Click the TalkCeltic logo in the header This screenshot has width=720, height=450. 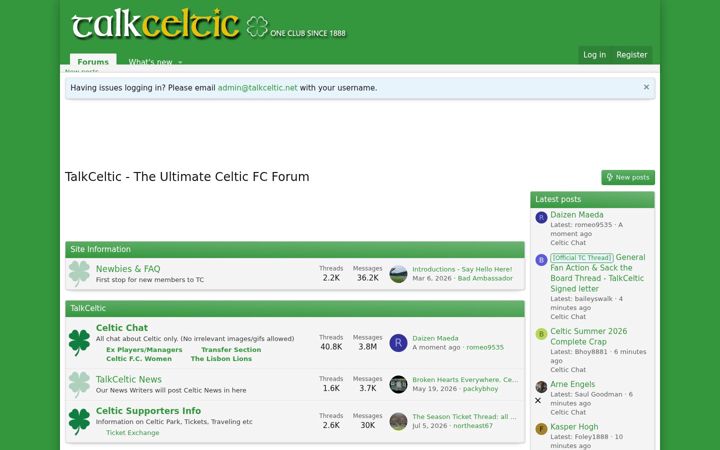tap(209, 25)
